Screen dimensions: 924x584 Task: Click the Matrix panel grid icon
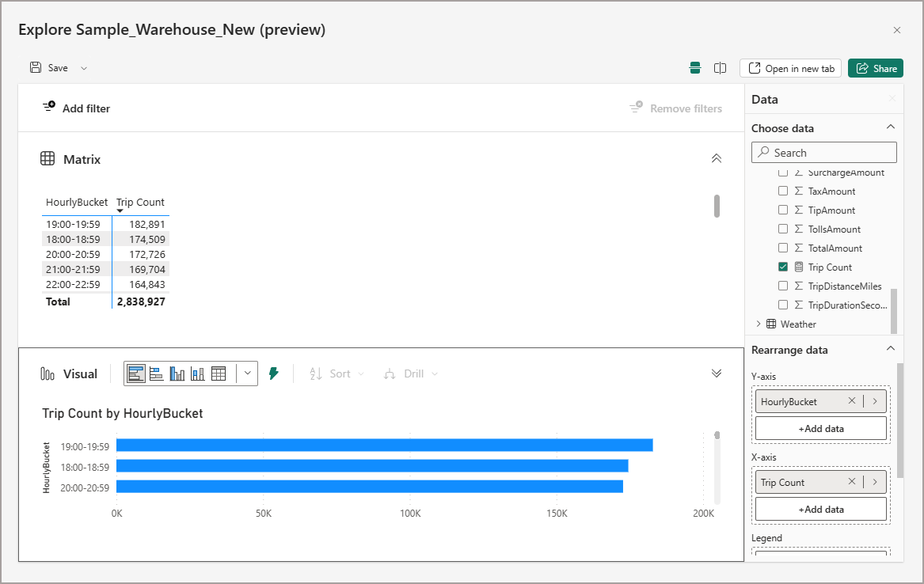(47, 158)
